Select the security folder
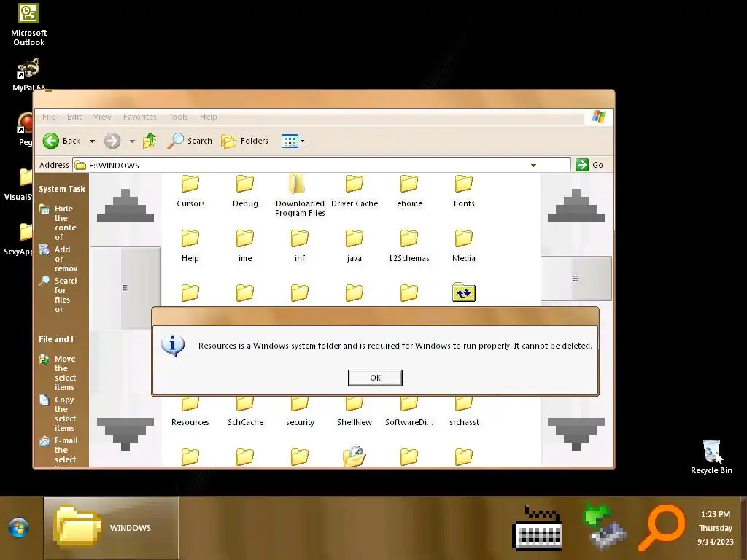This screenshot has width=747, height=560. tap(300, 412)
